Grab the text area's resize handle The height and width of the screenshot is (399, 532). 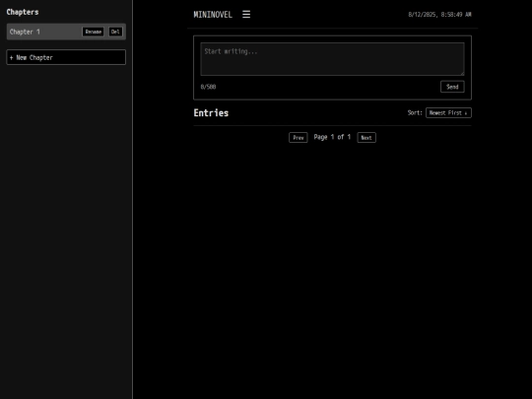click(462, 73)
